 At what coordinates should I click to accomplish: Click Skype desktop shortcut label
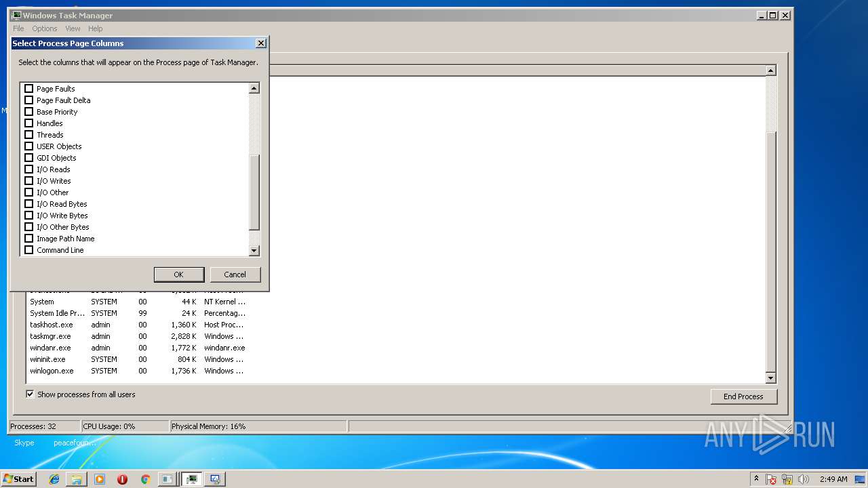[24, 443]
